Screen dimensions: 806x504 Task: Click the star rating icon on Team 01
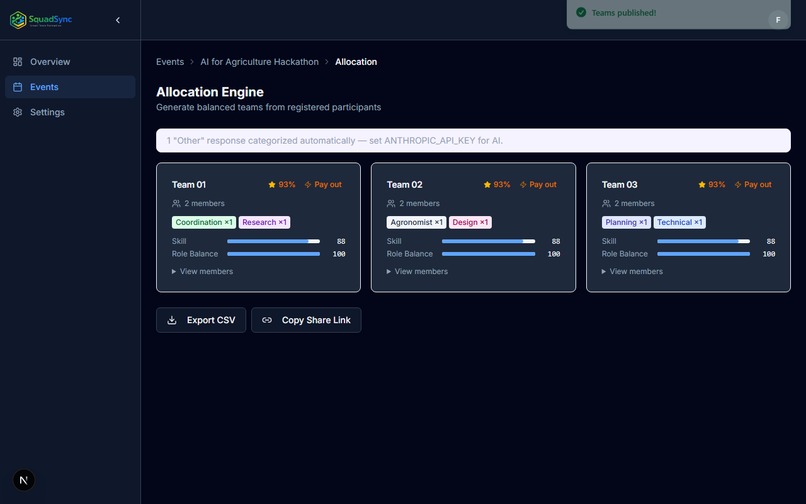tap(272, 185)
